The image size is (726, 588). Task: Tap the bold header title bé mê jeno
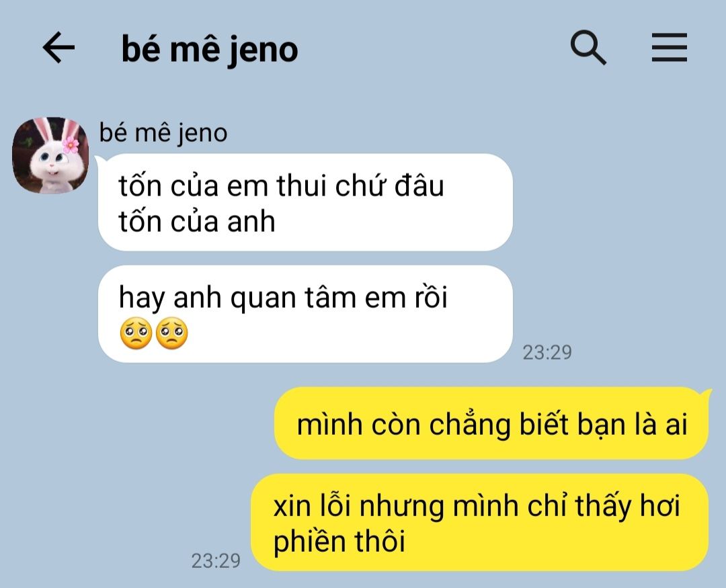tap(209, 49)
